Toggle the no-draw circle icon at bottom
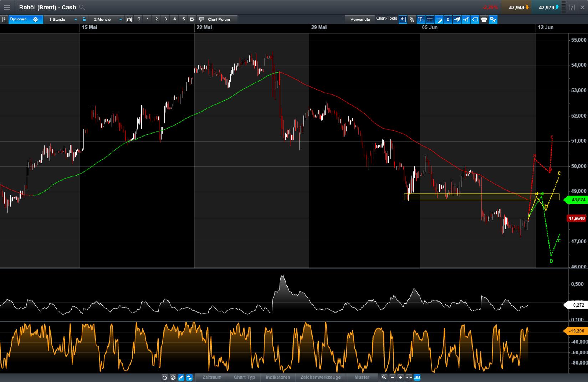Screen dimensions: 588x382 point(173,377)
